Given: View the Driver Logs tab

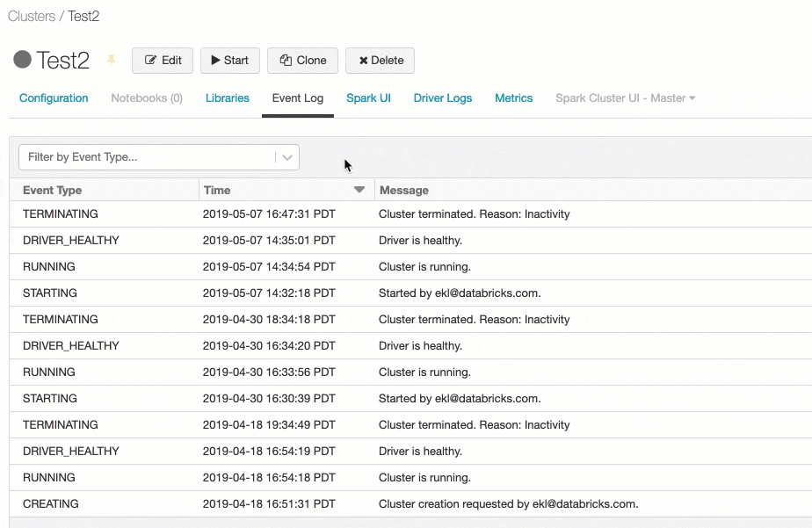Looking at the screenshot, I should pos(443,98).
